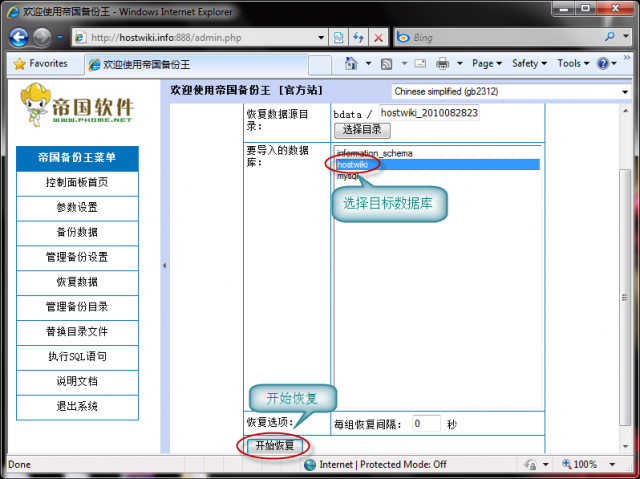Stop page loading with the red X
640x479 pixels.
pos(378,37)
